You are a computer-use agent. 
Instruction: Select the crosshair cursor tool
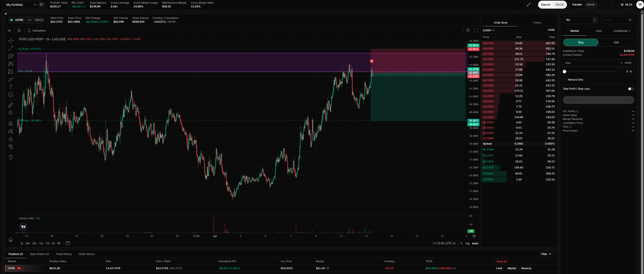[11, 41]
